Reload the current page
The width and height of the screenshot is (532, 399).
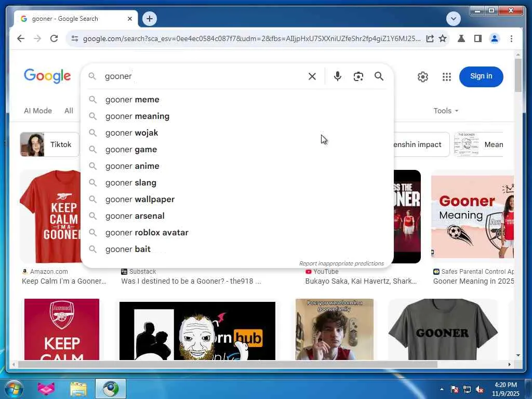tap(54, 38)
